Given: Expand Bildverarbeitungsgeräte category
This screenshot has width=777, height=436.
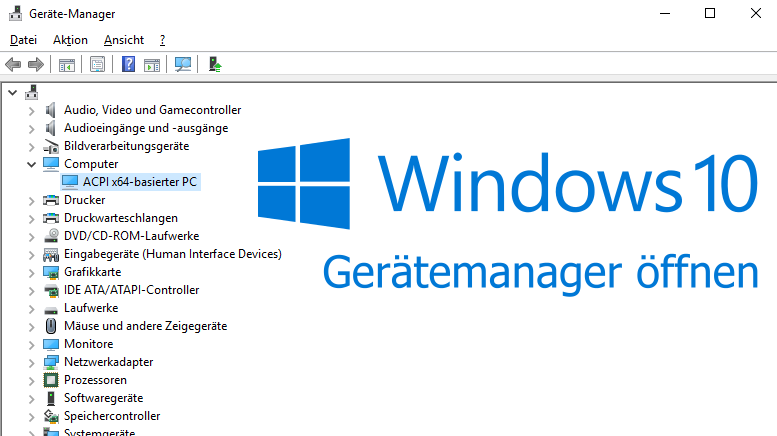Looking at the screenshot, I should [x=32, y=147].
